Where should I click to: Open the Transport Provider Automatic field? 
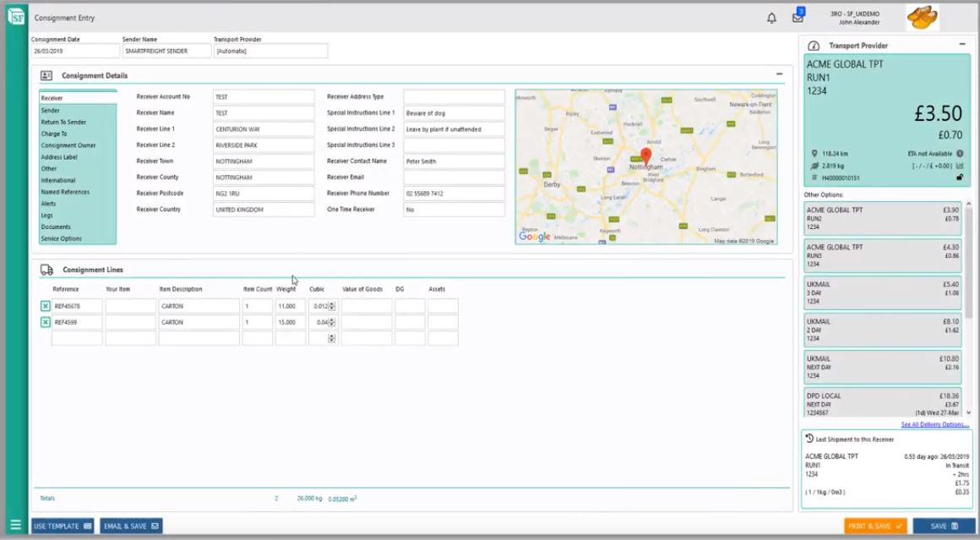click(270, 52)
